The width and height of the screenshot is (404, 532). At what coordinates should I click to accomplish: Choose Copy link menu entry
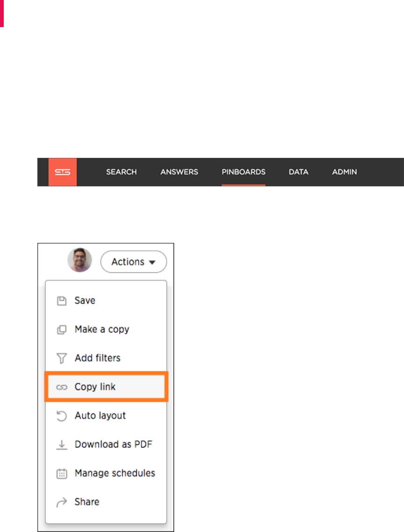pyautogui.click(x=106, y=387)
